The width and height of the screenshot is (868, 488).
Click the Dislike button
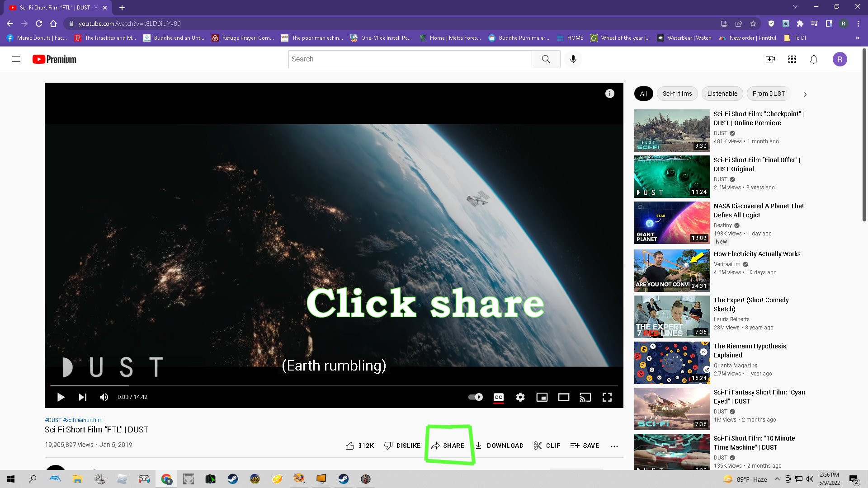(x=402, y=446)
